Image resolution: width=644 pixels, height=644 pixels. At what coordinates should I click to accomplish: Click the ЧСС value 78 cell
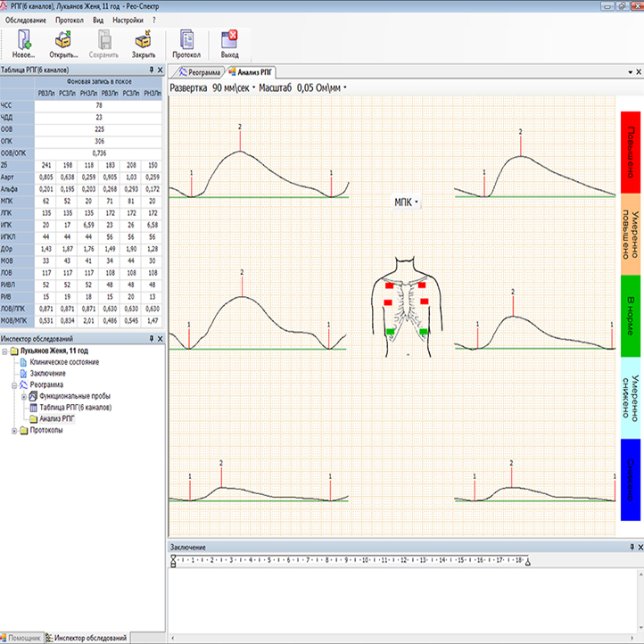pos(99,105)
